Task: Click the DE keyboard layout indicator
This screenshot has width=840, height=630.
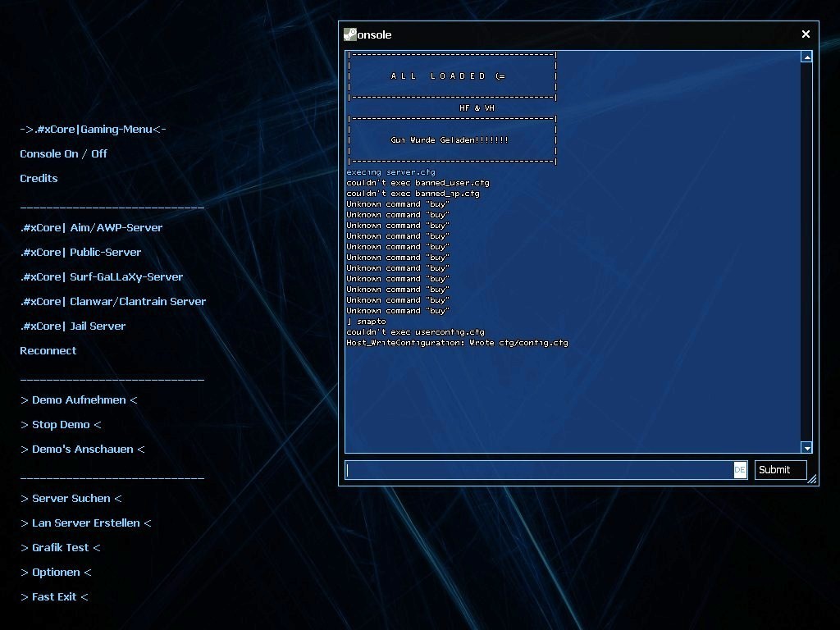Action: 741,469
